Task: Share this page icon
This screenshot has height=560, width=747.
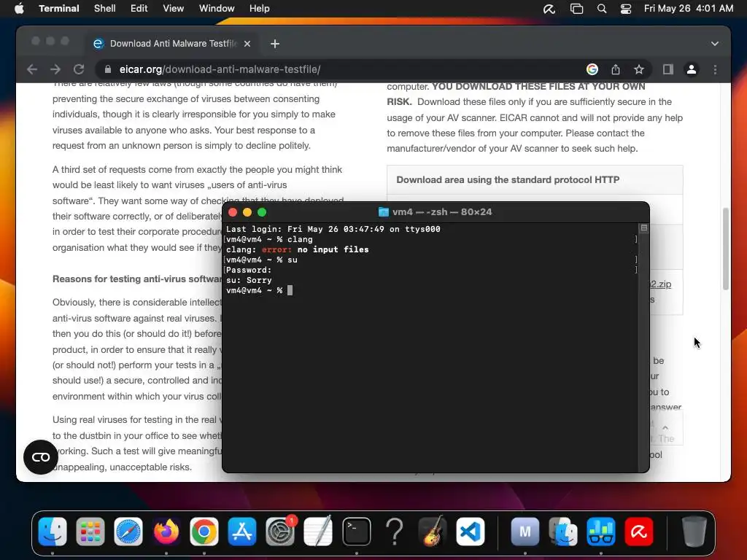Action: 616,69
